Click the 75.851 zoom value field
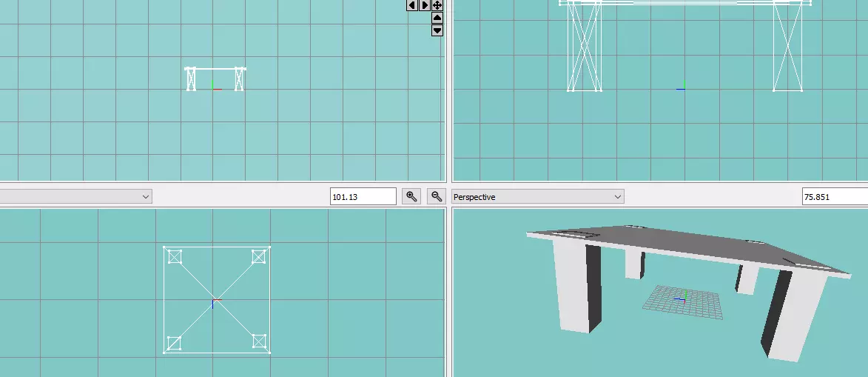This screenshot has width=868, height=377. pos(835,196)
